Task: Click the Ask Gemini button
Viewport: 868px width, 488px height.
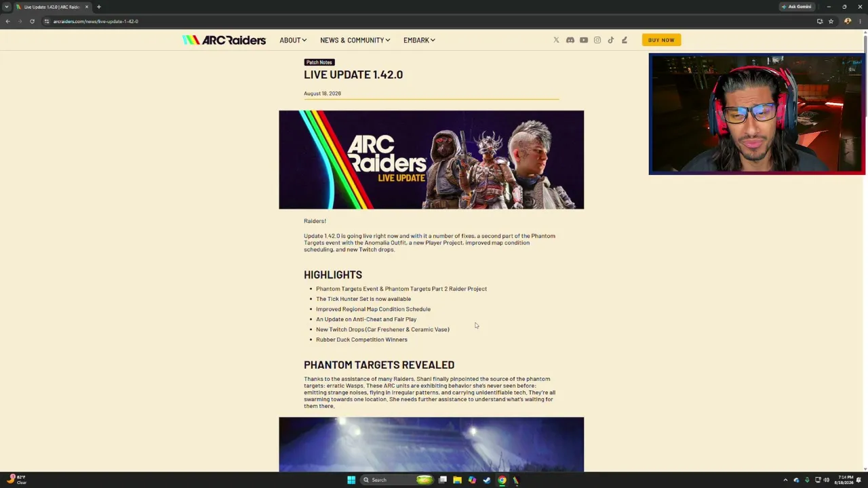Action: (797, 7)
